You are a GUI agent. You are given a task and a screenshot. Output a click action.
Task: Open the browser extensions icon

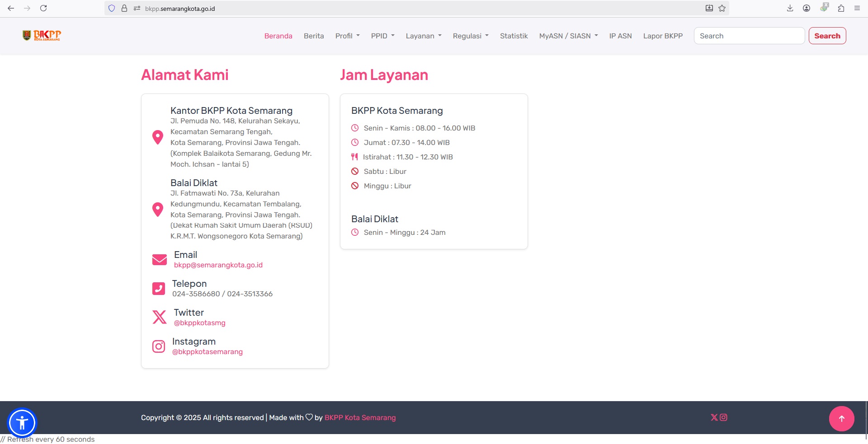[x=841, y=8]
